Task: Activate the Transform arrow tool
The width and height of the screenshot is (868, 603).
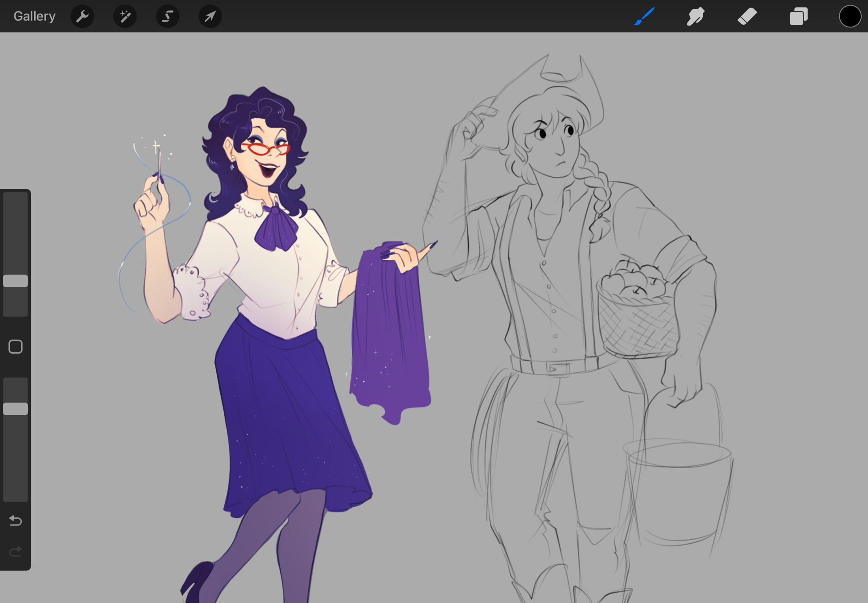Action: (x=210, y=17)
